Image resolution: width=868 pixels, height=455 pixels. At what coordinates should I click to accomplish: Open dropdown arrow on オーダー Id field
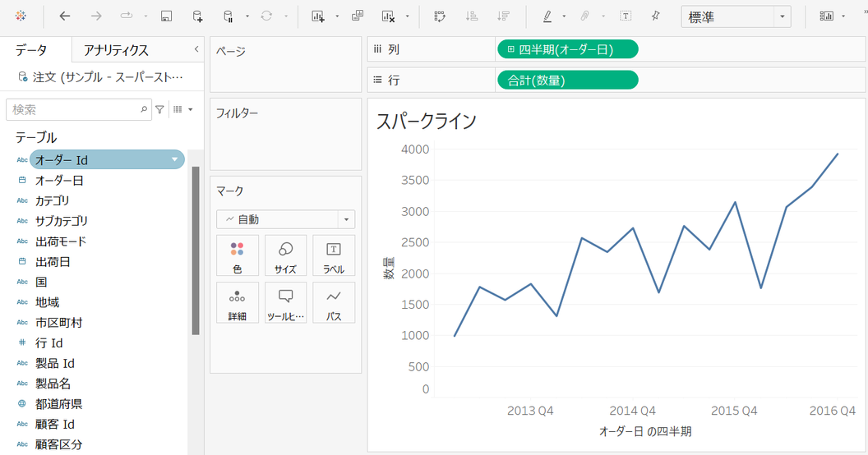[175, 160]
